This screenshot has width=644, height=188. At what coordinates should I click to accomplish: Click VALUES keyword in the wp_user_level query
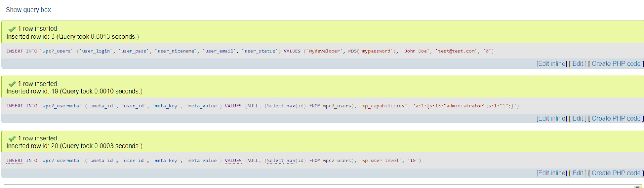[233, 161]
